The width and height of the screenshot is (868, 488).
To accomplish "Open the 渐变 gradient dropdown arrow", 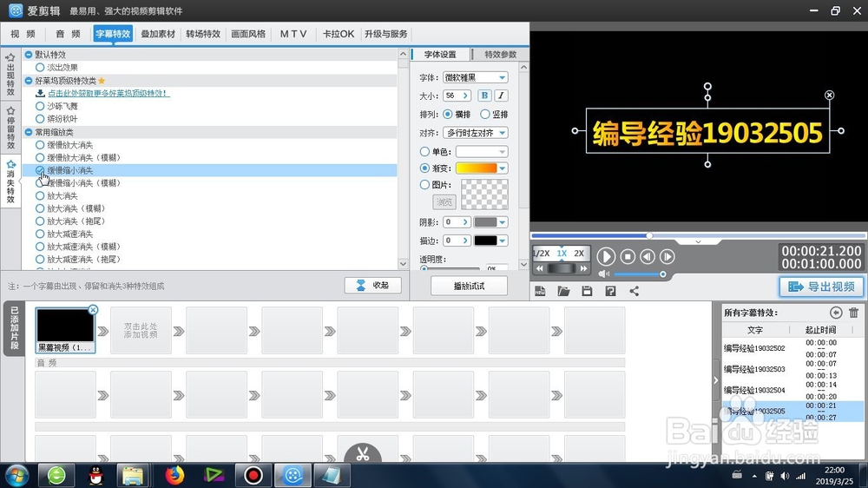I will [502, 168].
